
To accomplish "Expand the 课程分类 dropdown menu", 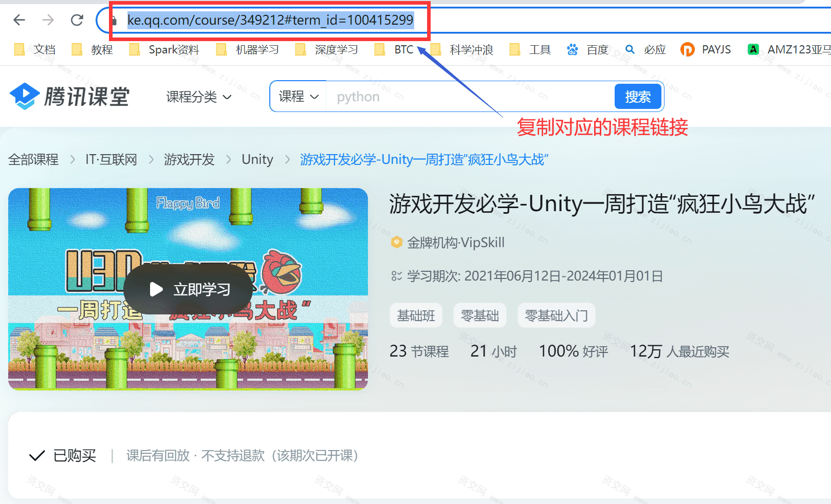I will coord(199,97).
